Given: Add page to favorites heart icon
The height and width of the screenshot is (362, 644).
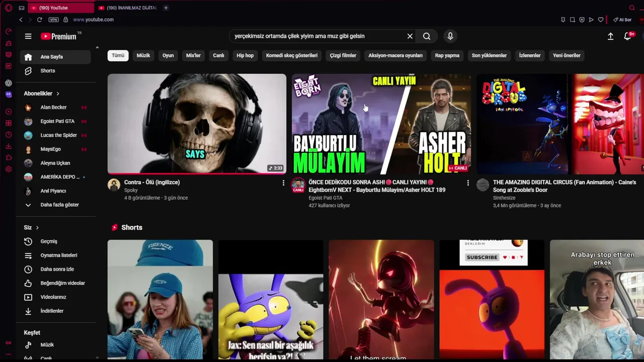Looking at the screenshot, I should [601, 20].
